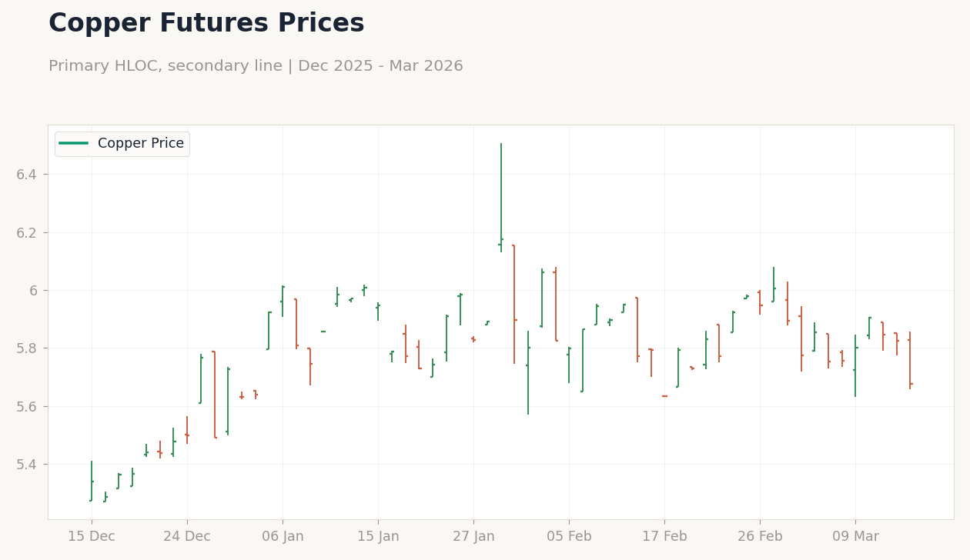Click the 06 Jan x-axis label
The image size is (970, 560).
283,537
